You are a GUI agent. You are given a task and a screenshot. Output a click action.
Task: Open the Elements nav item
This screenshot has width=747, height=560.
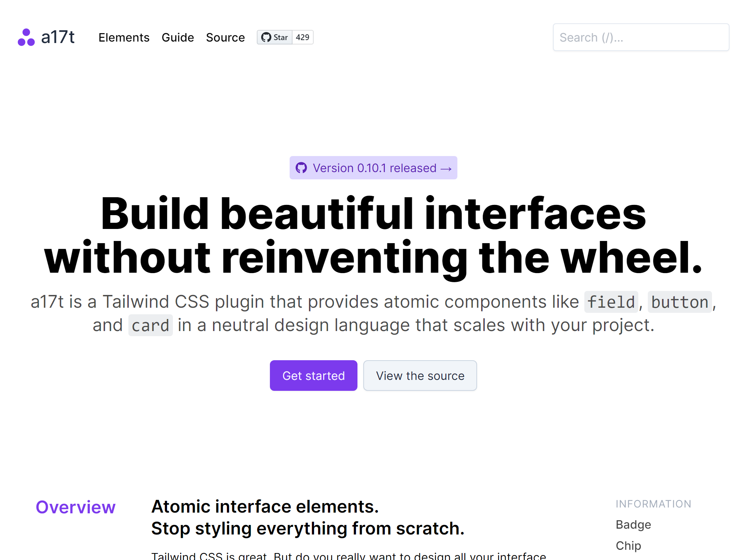(124, 37)
